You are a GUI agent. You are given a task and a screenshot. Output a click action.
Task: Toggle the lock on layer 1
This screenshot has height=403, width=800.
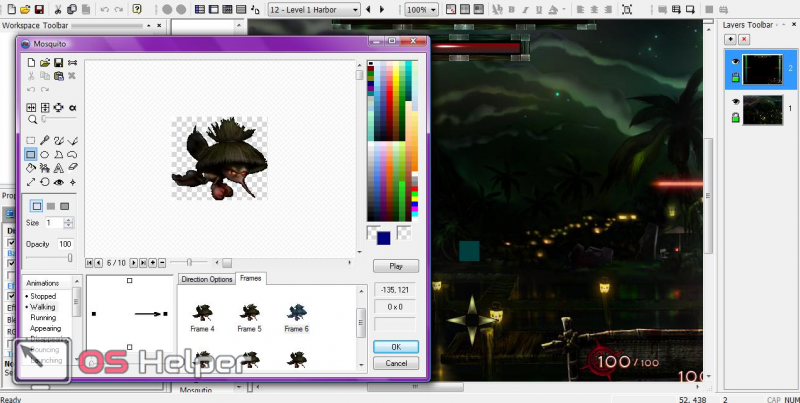[x=735, y=117]
